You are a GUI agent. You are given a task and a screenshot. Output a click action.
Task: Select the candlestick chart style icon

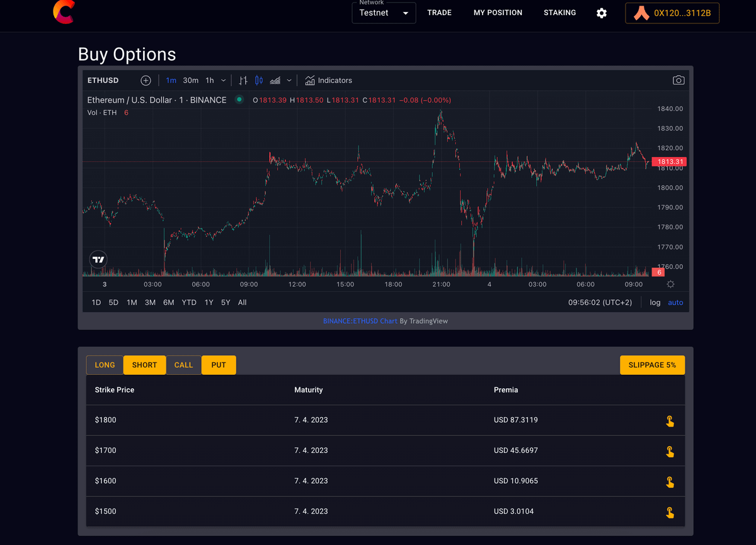click(x=259, y=81)
